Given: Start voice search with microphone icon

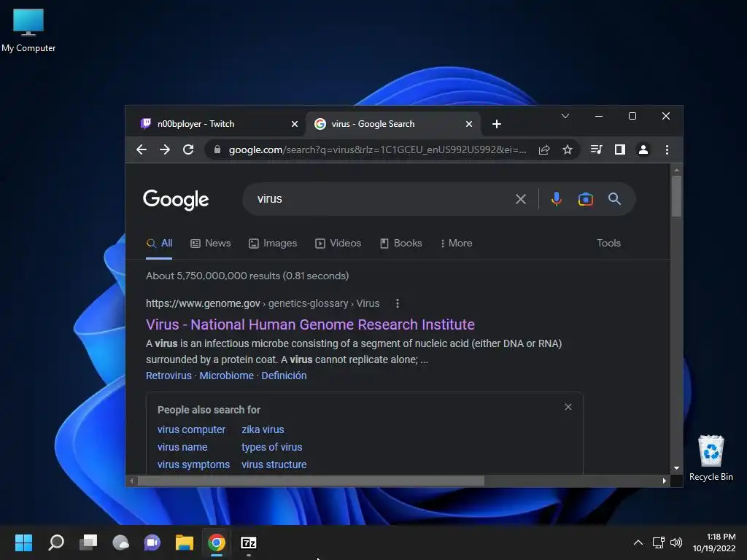Looking at the screenshot, I should point(556,199).
